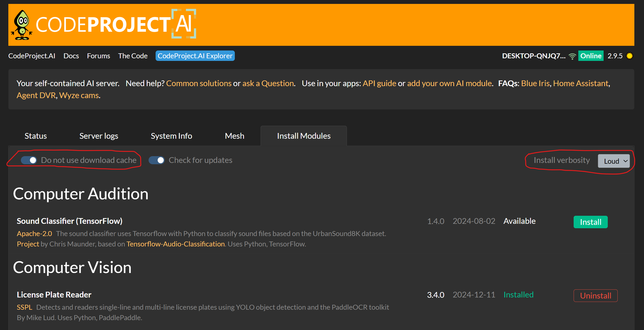644x330 pixels.
Task: Click the wifi connection status icon
Action: tap(572, 56)
